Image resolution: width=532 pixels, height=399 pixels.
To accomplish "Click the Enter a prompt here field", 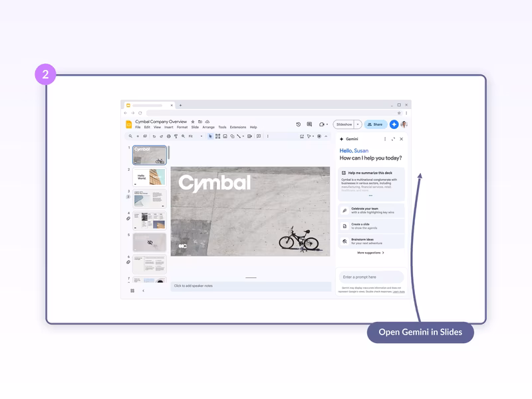I will tap(371, 277).
